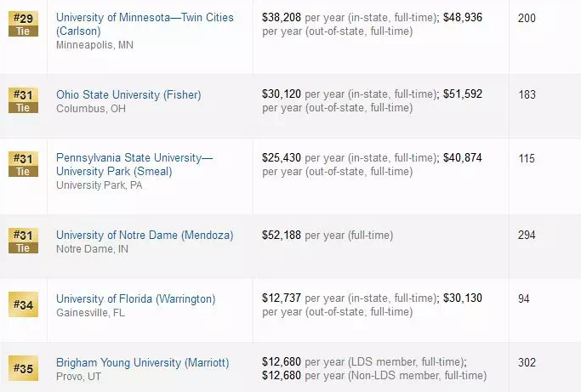Click the #34 rank badge

coord(23,304)
